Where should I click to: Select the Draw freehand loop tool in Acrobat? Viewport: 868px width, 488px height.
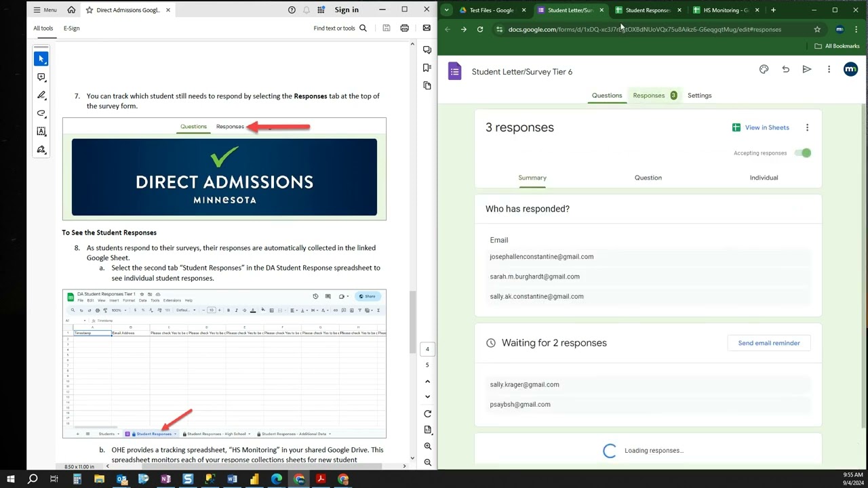point(41,113)
